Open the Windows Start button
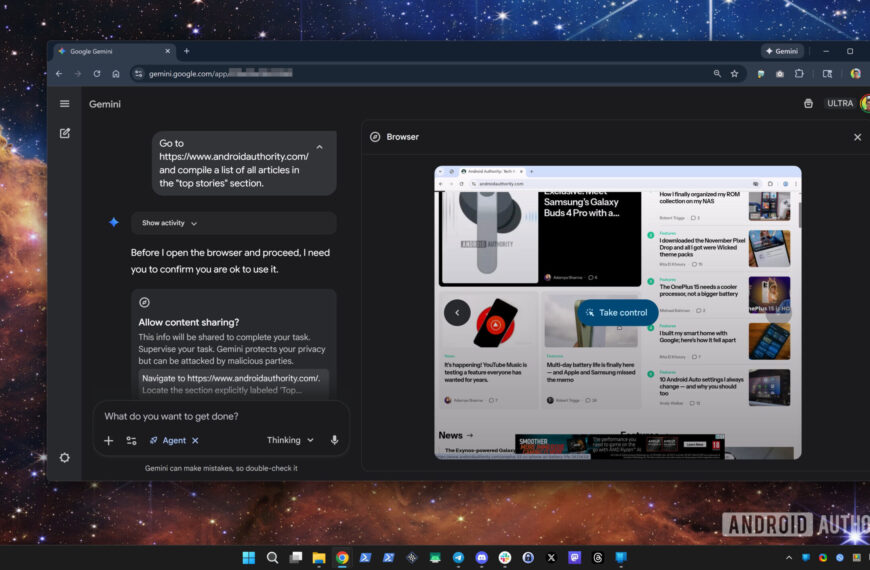The height and width of the screenshot is (570, 870). 249,558
